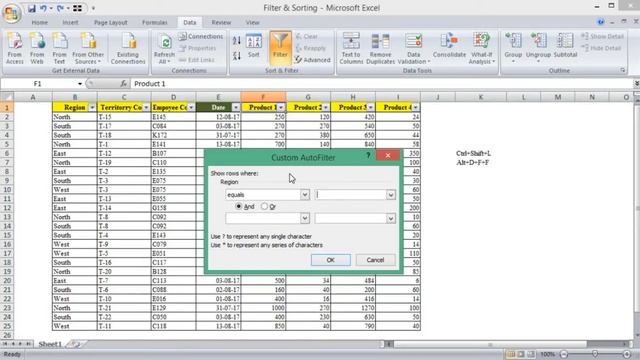Open the Page Layout tab
Viewport: 640px width, 360px height.
(x=111, y=22)
